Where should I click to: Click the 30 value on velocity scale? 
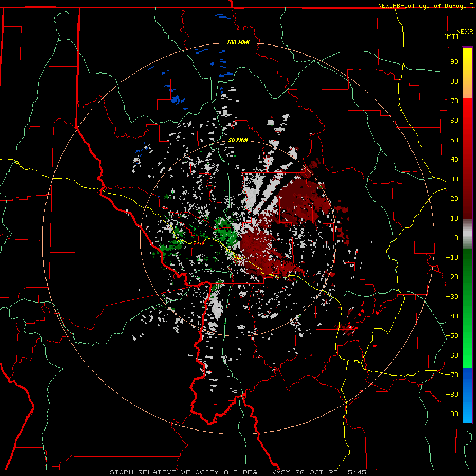pos(454,179)
